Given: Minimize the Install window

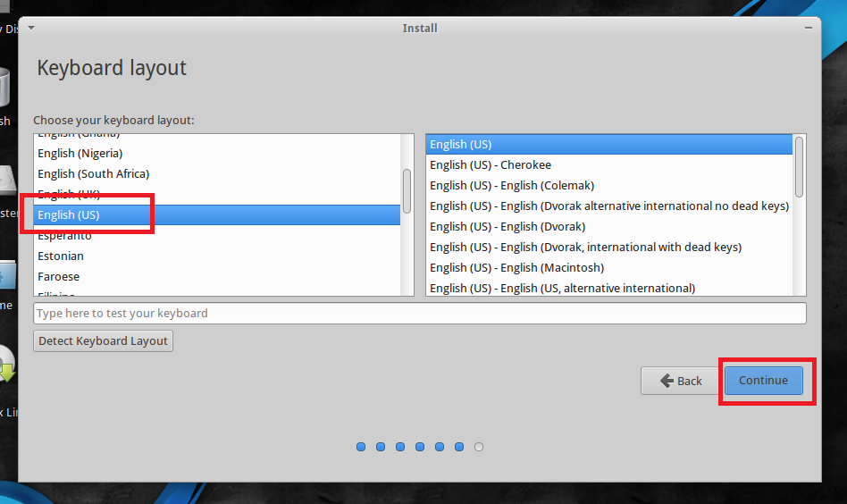Looking at the screenshot, I should point(808,28).
